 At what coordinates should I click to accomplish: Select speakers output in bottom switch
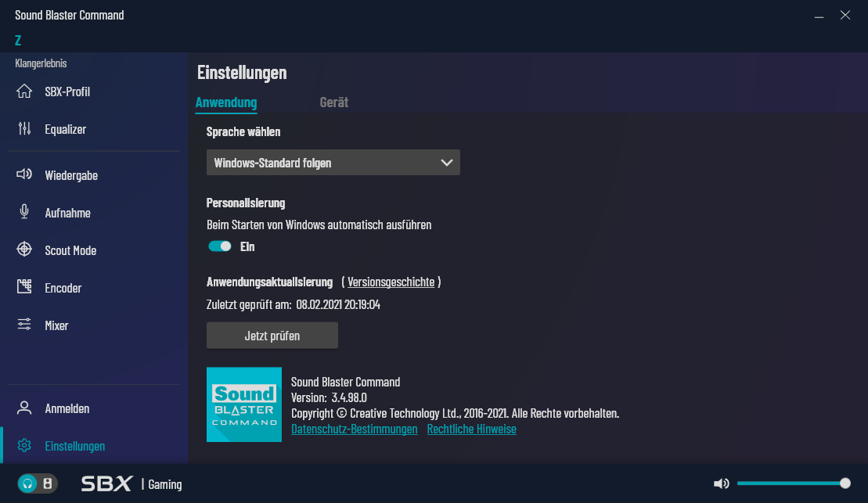[48, 484]
